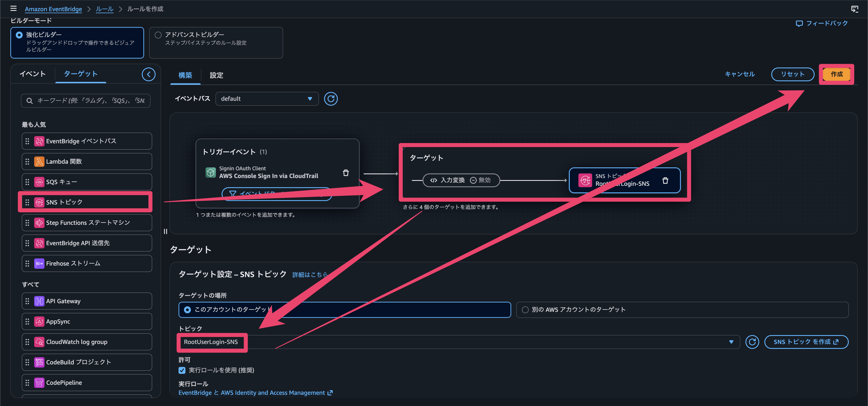Switch to the 設定 tab
This screenshot has height=406, width=868.
point(216,75)
